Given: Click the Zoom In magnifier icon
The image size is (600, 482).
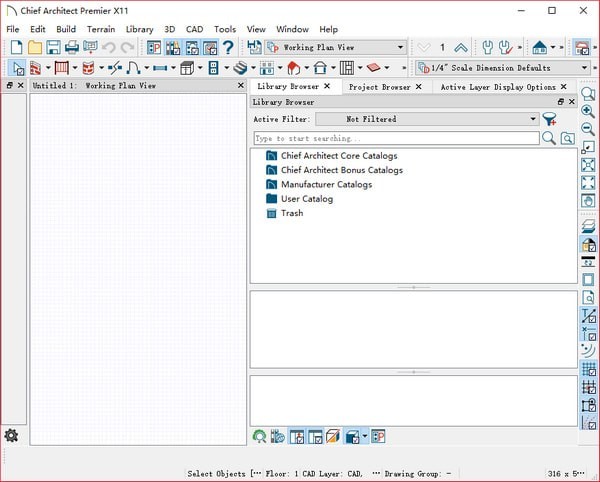Looking at the screenshot, I should 588,112.
